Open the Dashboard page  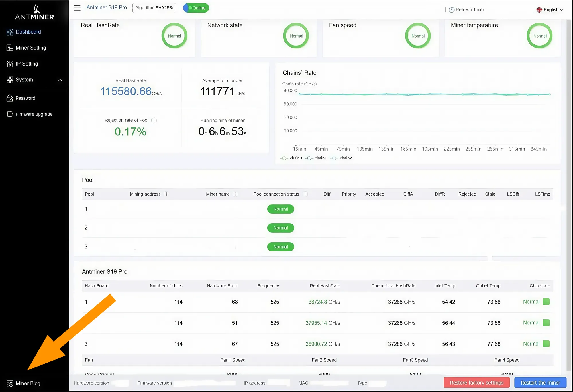tap(28, 32)
